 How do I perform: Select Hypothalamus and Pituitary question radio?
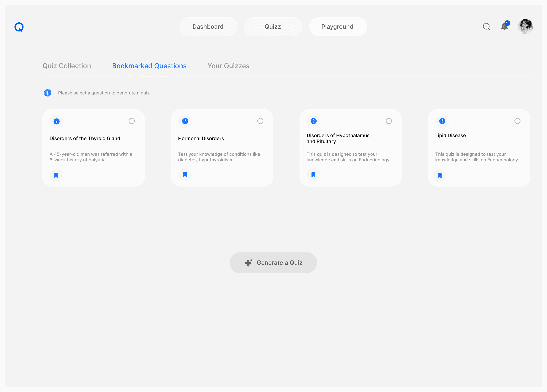tap(389, 121)
